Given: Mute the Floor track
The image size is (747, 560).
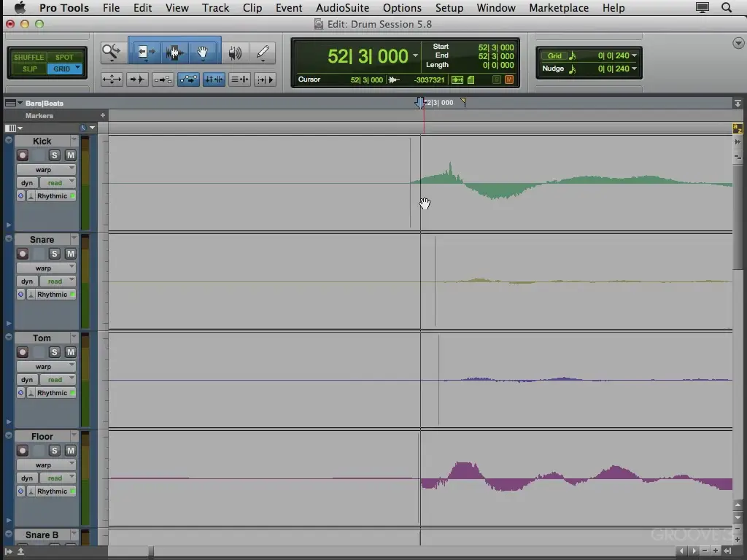Looking at the screenshot, I should click(x=71, y=451).
